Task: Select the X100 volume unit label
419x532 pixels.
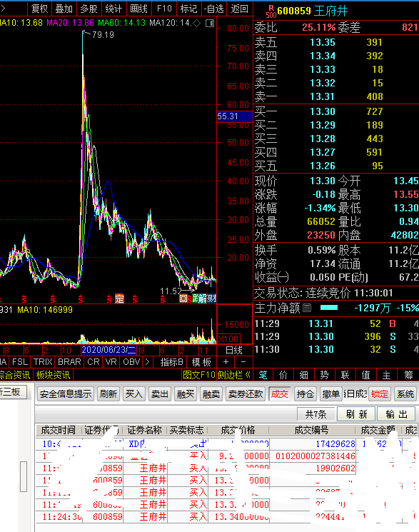Action: click(229, 338)
